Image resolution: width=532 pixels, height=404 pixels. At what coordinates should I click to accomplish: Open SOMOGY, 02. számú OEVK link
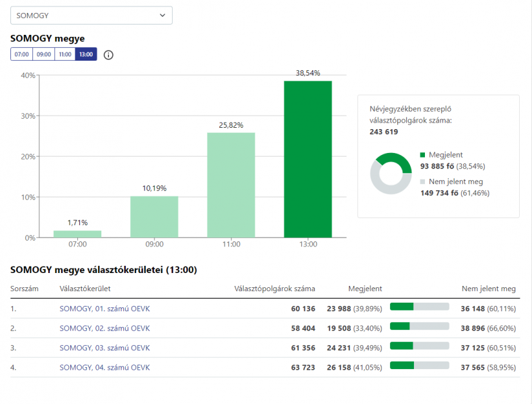click(x=104, y=328)
